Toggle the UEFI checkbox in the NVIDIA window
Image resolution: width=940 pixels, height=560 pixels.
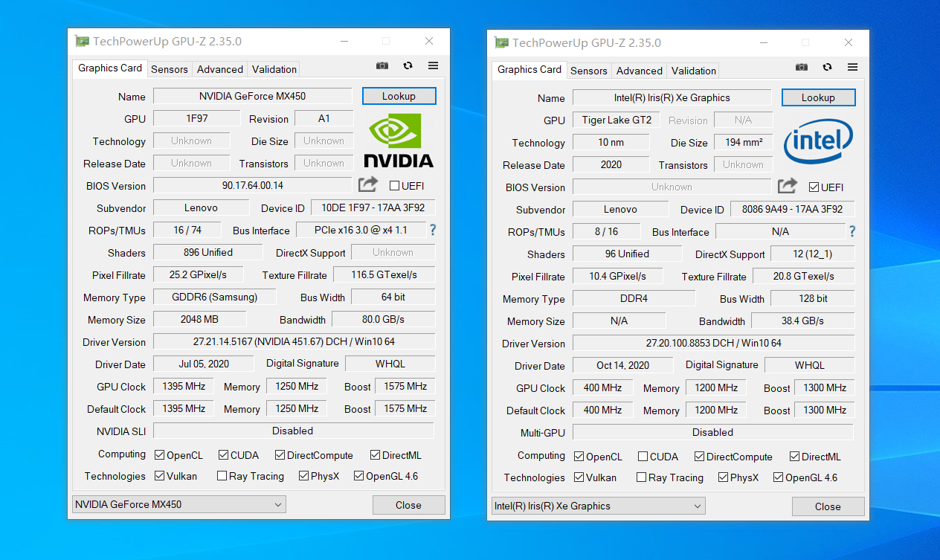pos(394,185)
